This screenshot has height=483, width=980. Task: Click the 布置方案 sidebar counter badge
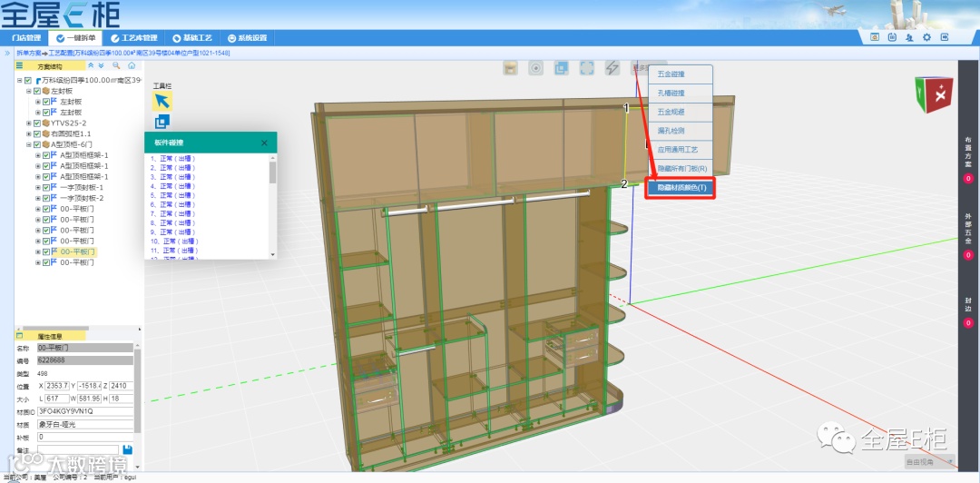(x=968, y=180)
